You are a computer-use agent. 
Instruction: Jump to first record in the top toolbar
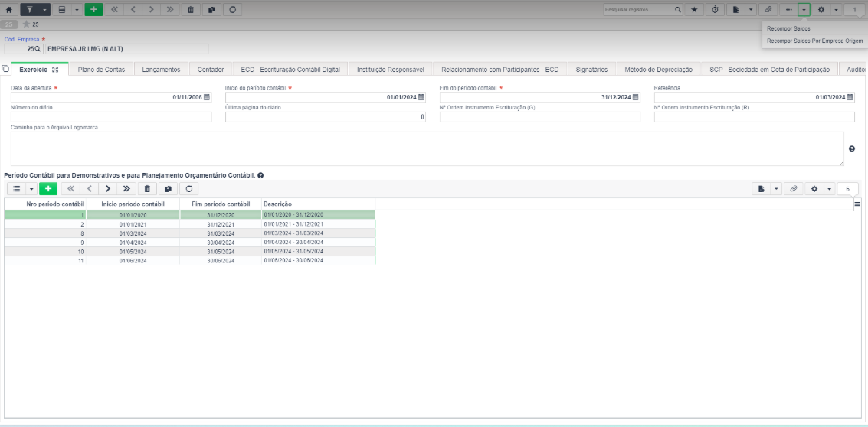114,9
